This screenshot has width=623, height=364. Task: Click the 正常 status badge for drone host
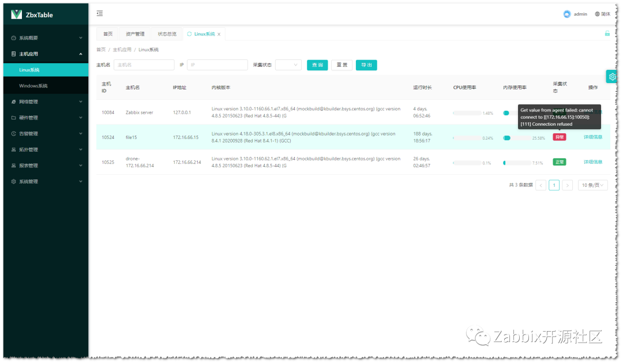click(560, 162)
